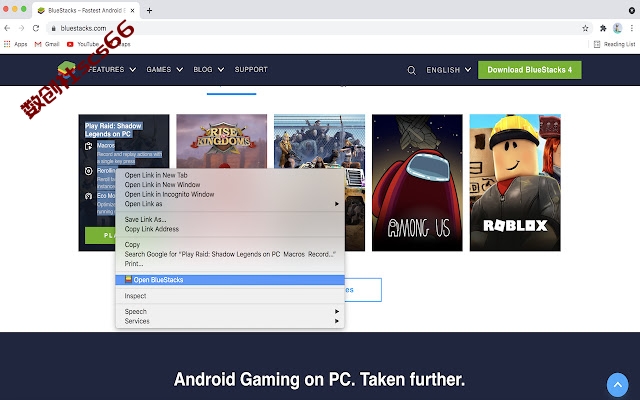Open the ENGLISH language dropdown
This screenshot has width=640, height=400.
449,70
